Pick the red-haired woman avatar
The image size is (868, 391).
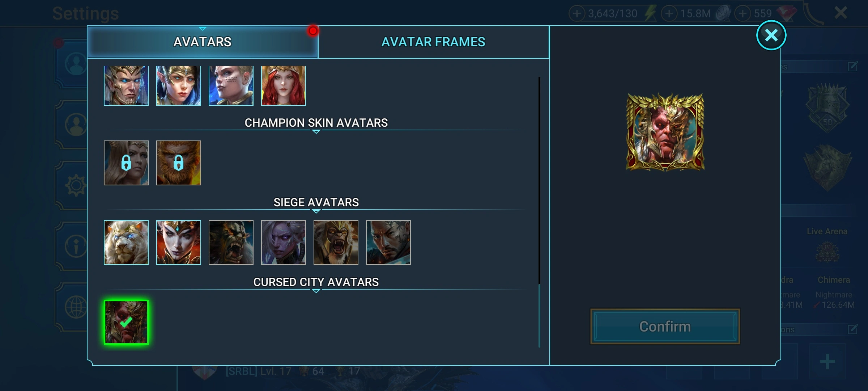[283, 85]
